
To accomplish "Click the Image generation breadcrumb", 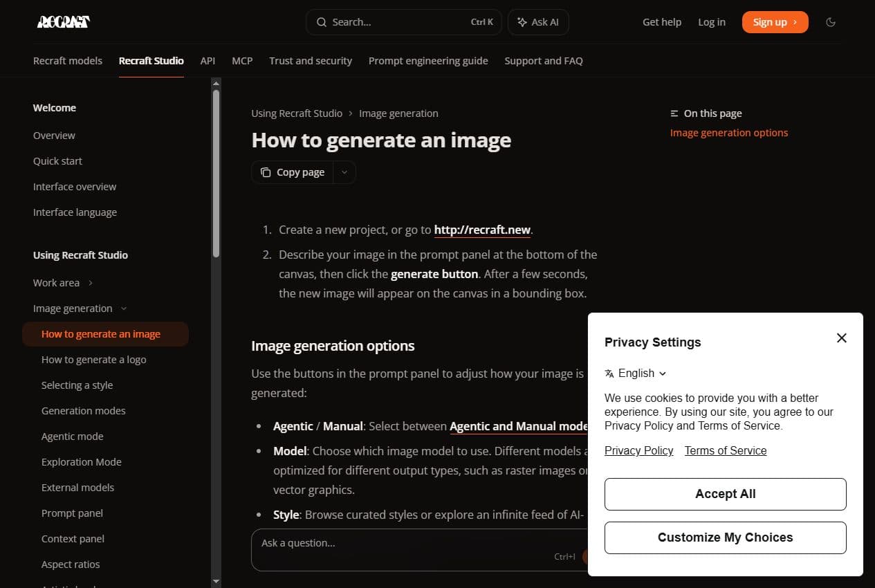I will point(398,113).
